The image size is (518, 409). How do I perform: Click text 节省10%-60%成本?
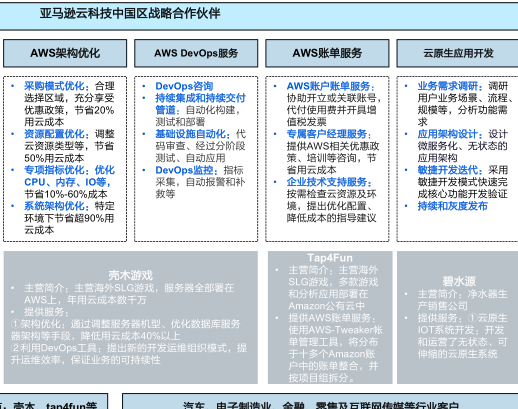pos(66,194)
